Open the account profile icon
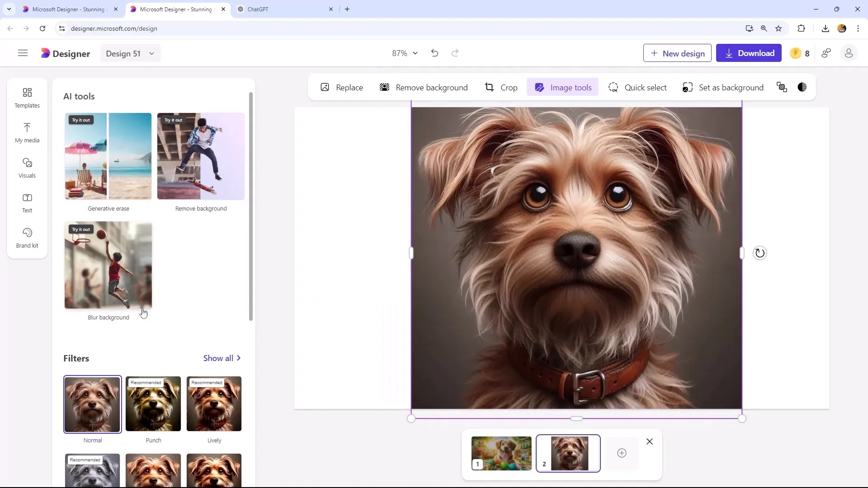 pyautogui.click(x=849, y=53)
